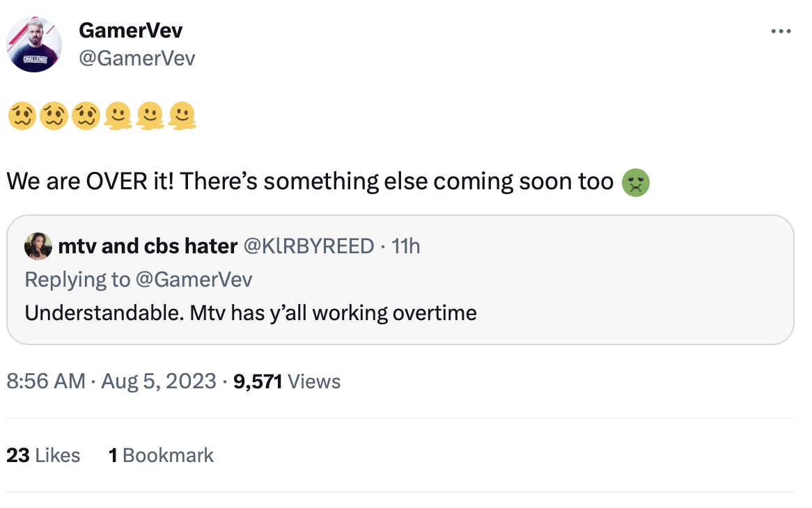Screen dimensions: 812x508
Task: Show the 23 Likes list
Action: point(43,455)
